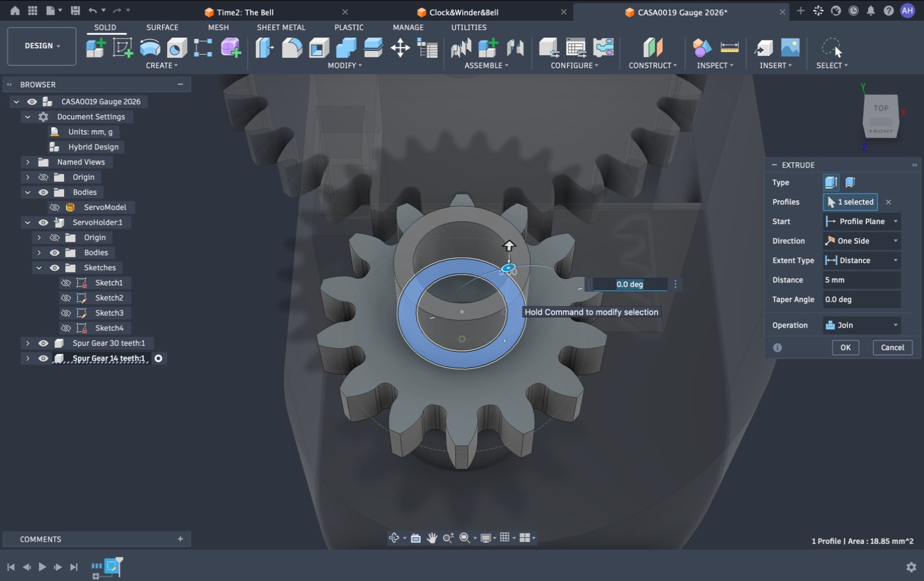Cancel the Extrude dialog
Image resolution: width=924 pixels, height=581 pixels.
(x=892, y=347)
